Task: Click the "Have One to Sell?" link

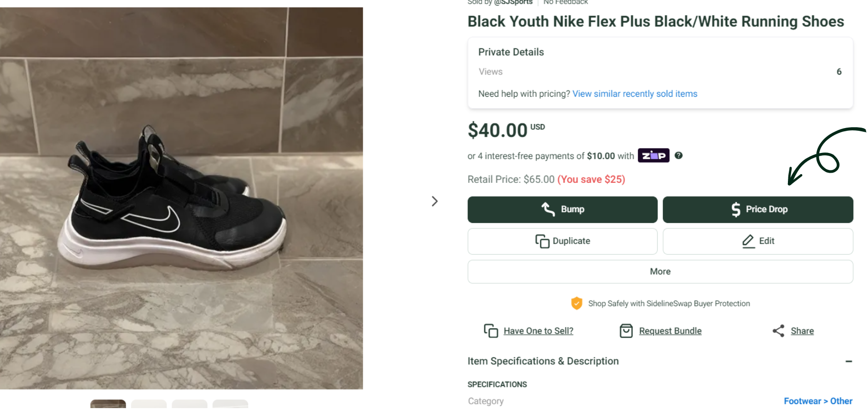Action: pos(538,331)
